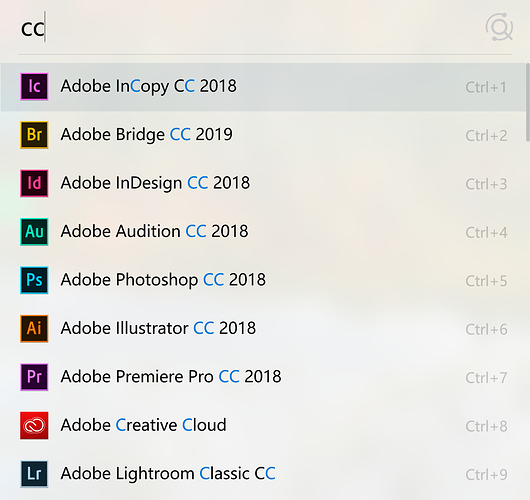Click the Adobe Bridge Br icon
The width and height of the screenshot is (530, 500).
pos(34,135)
